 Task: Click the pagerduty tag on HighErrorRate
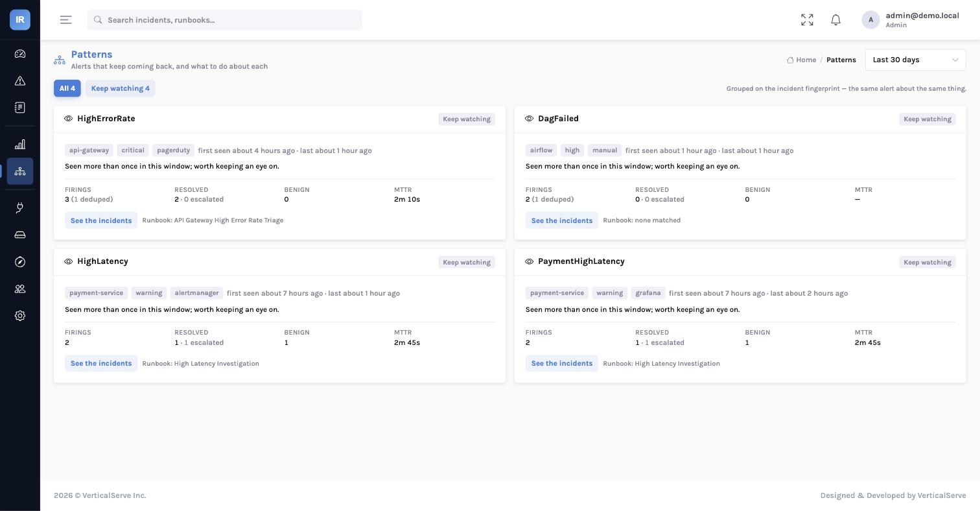[174, 150]
